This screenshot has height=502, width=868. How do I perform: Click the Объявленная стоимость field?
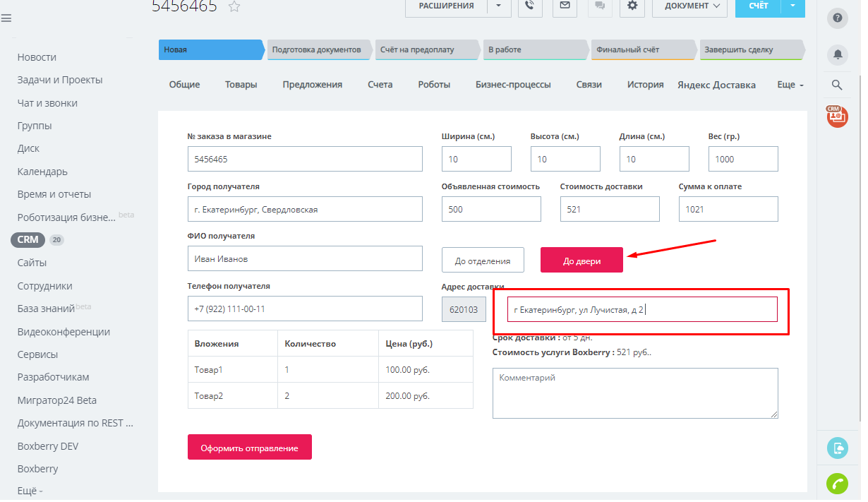pyautogui.click(x=491, y=209)
